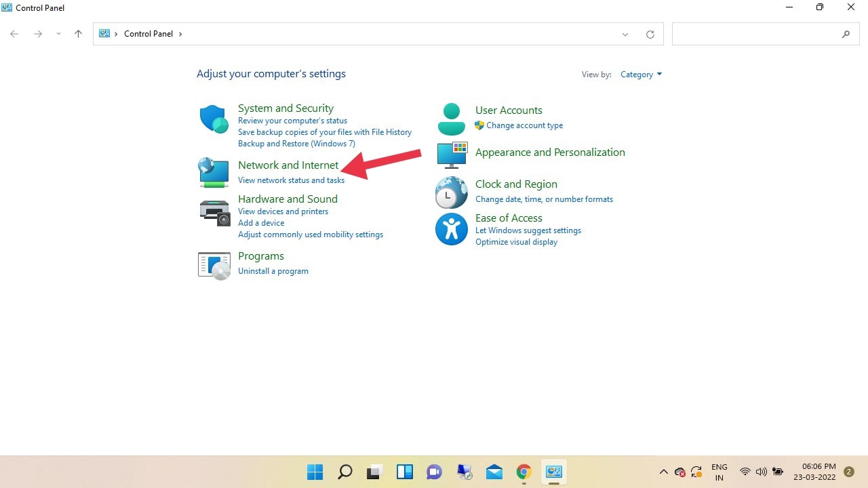Open the System and Security shield icon
This screenshot has width=868, height=488.
click(x=214, y=119)
